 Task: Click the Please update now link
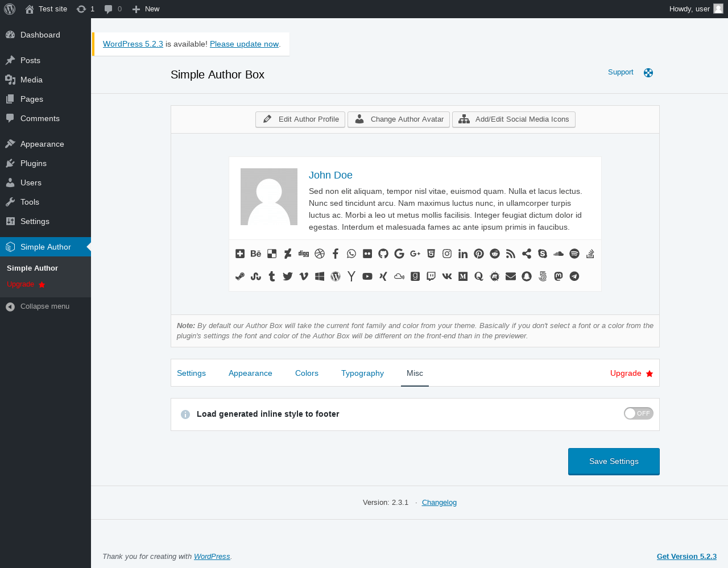244,44
